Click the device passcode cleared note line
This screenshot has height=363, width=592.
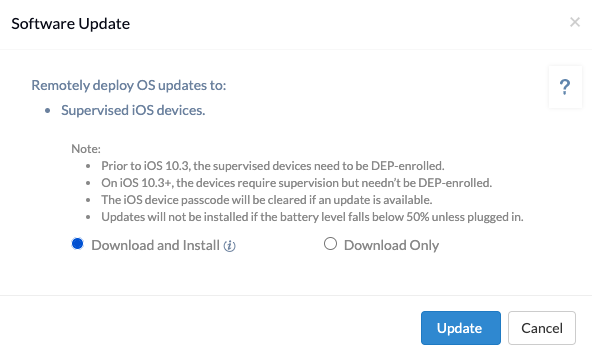tap(267, 200)
